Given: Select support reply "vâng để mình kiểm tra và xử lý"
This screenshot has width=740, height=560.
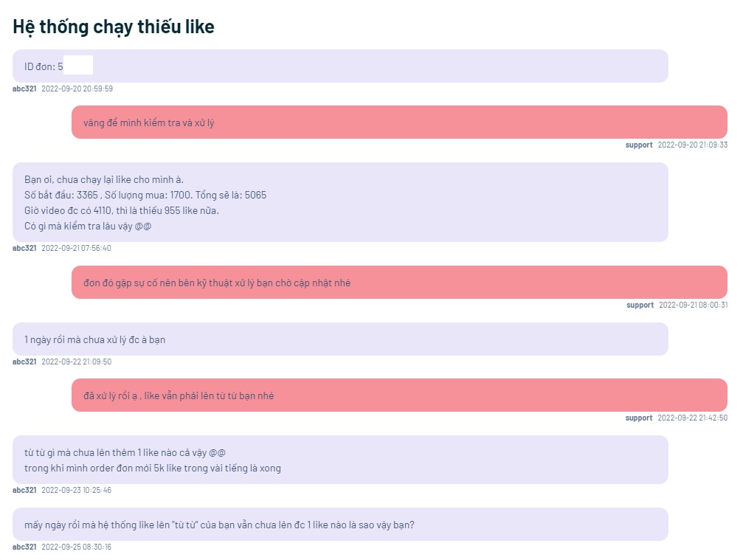Looking at the screenshot, I should click(148, 122).
